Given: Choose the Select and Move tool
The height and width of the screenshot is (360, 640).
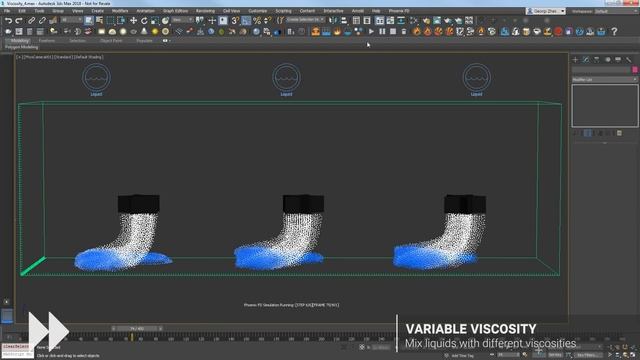Looking at the screenshot, I should click(133, 20).
